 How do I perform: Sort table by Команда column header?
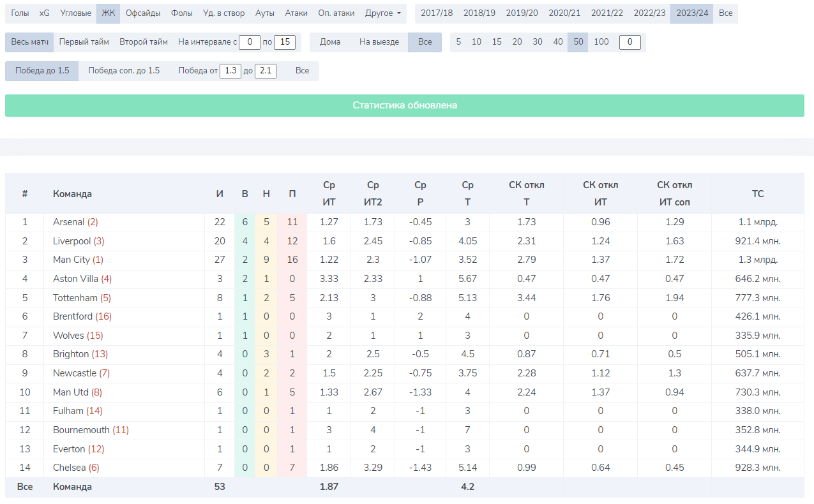pyautogui.click(x=72, y=194)
